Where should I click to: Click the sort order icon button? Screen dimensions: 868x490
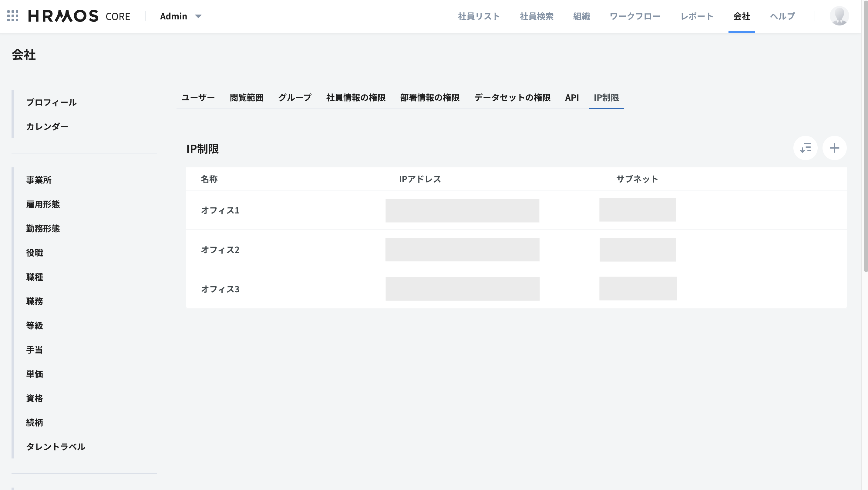pyautogui.click(x=805, y=148)
